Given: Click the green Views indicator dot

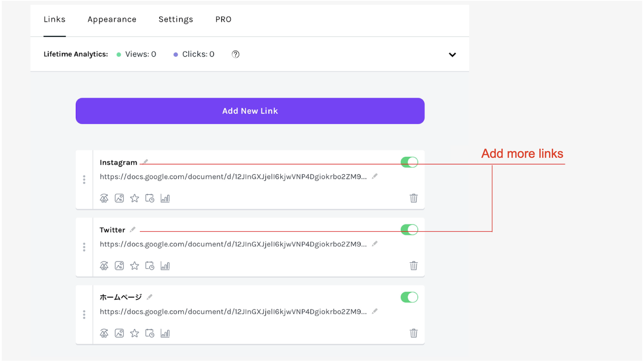Looking at the screenshot, I should click(119, 54).
